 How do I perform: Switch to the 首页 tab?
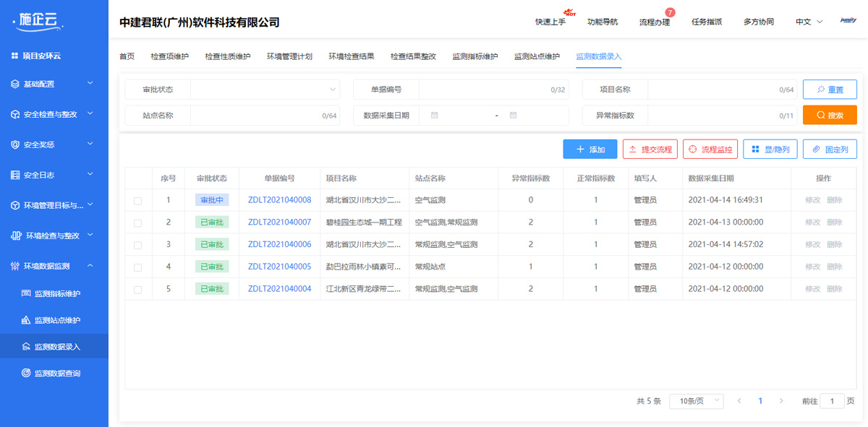coord(127,56)
